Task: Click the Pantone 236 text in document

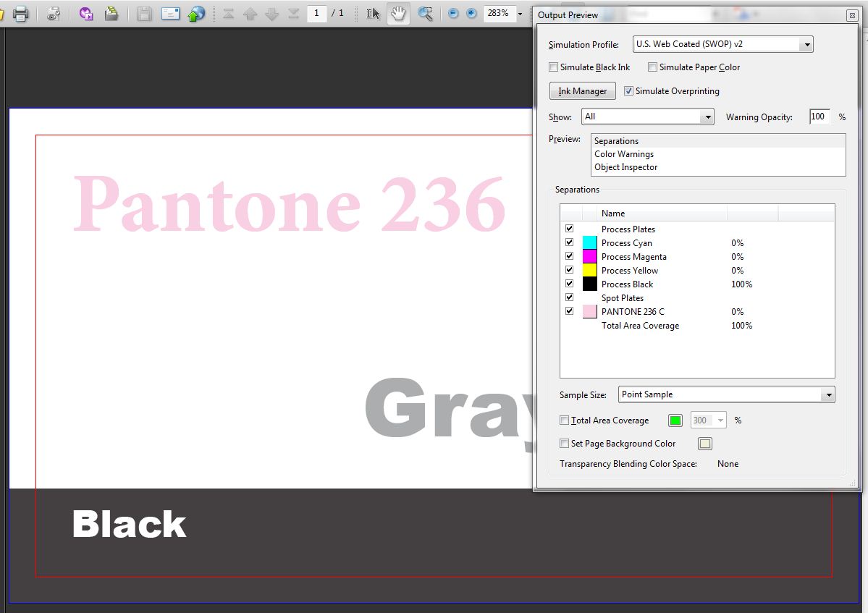Action: pos(290,203)
